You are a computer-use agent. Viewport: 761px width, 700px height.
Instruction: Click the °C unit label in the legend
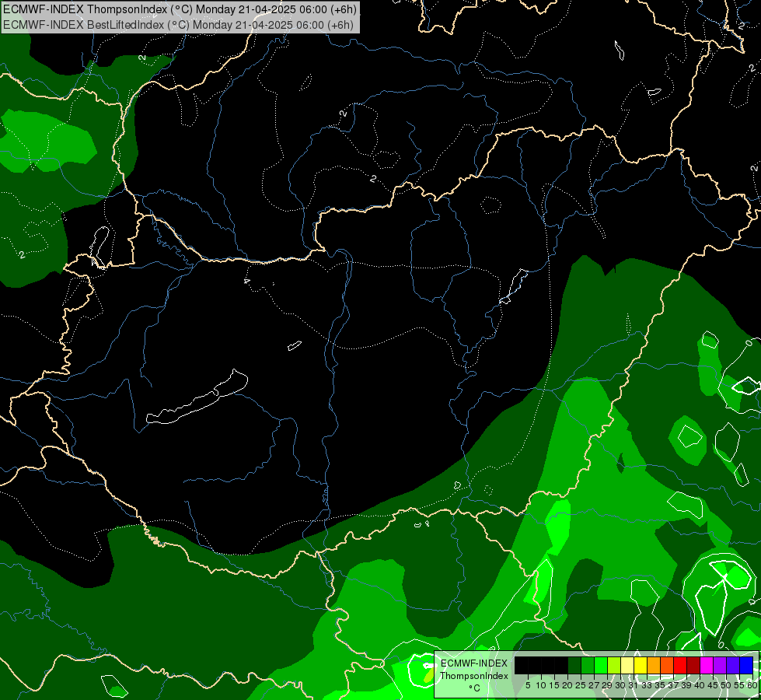tap(475, 688)
